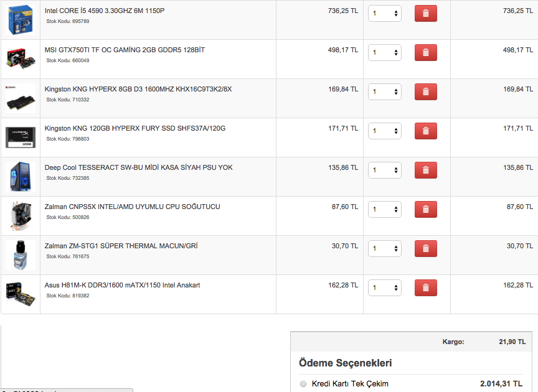Viewport: 538px width, 392px height.
Task: Click the Ödeme Seçenekleri heading
Action: pos(345,363)
